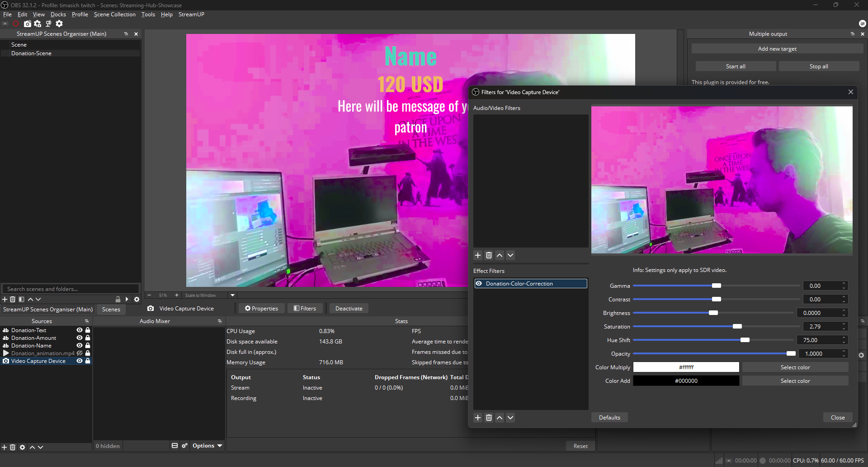This screenshot has width=868, height=467.
Task: Move selected source up in Sources list
Action: tap(32, 447)
